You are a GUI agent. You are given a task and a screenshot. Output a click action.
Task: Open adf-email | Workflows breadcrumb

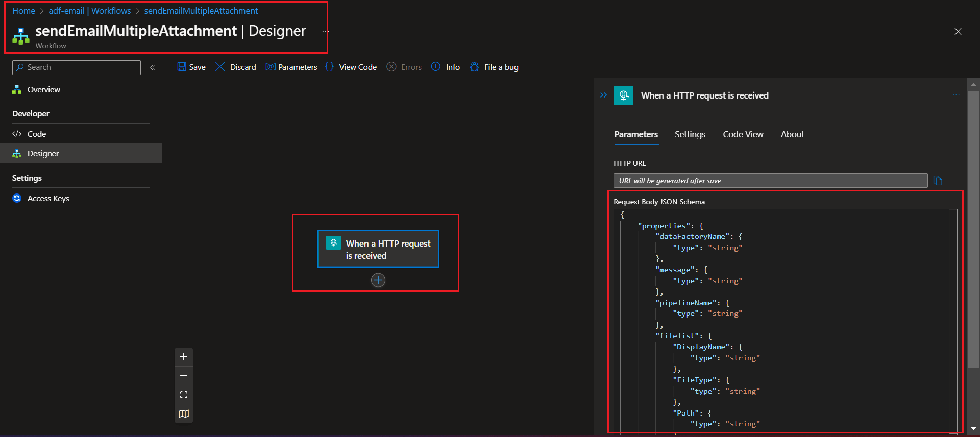pos(90,11)
